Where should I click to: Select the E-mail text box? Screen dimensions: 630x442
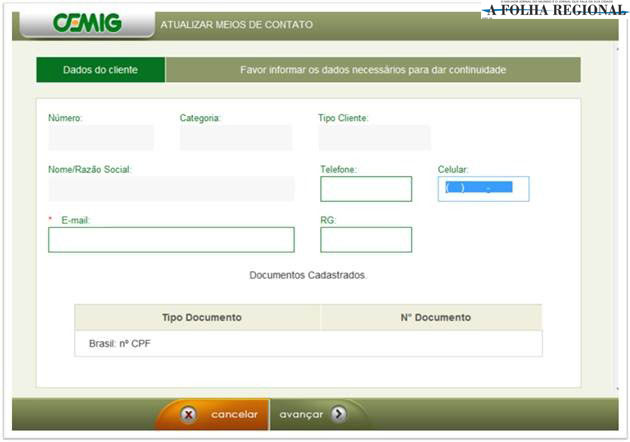[x=171, y=240]
